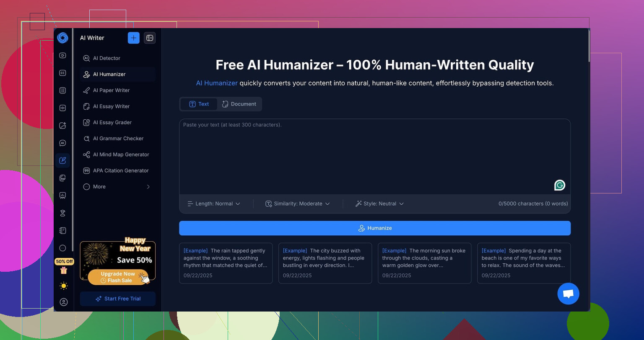The width and height of the screenshot is (644, 340).
Task: Open the AI Mind Map Generator
Action: point(120,154)
